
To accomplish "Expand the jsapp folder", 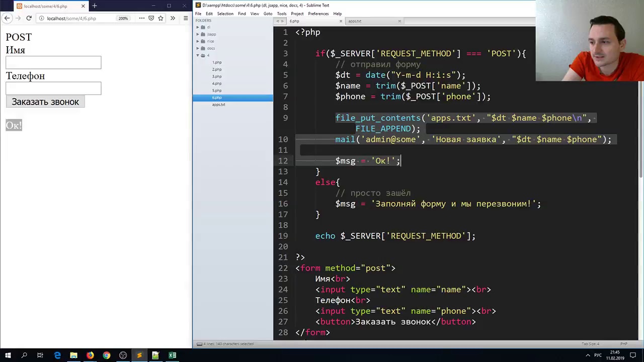I will point(198,34).
